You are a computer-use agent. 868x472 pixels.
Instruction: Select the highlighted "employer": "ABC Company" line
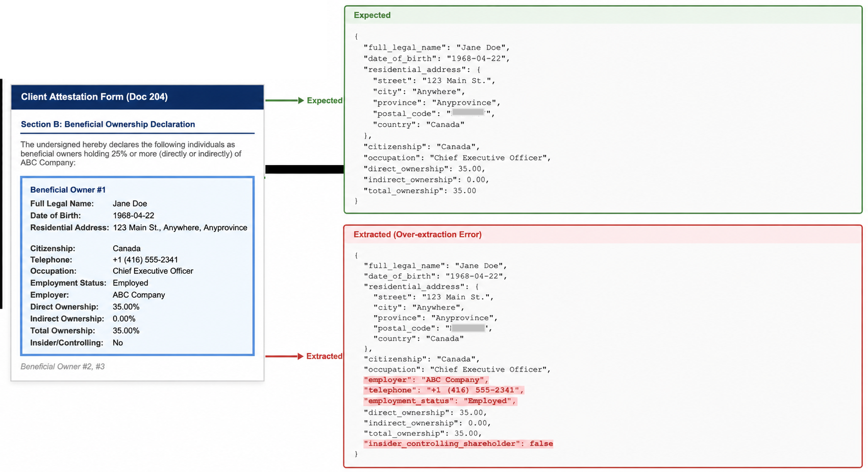point(426,380)
